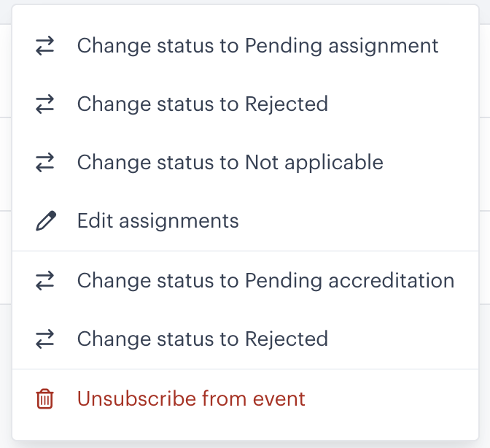490x448 pixels.
Task: Click swap-arrows icon of Rejected above Not applicable
Action: (x=44, y=104)
